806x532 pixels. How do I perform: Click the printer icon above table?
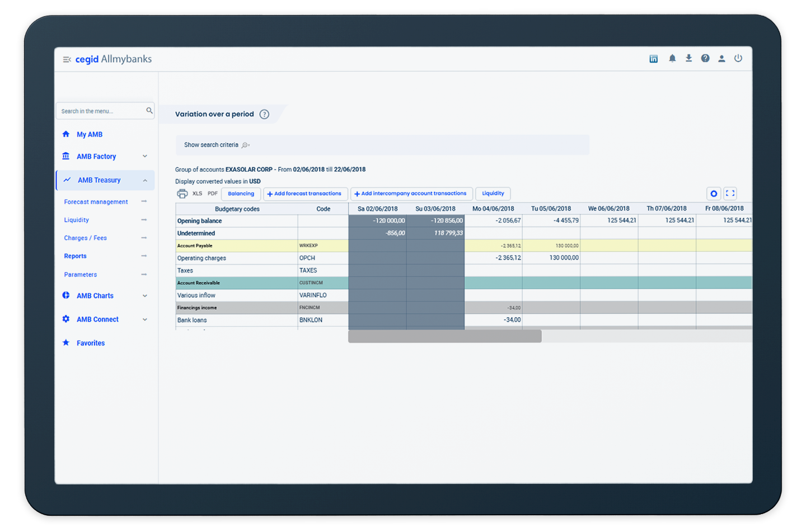(x=182, y=194)
